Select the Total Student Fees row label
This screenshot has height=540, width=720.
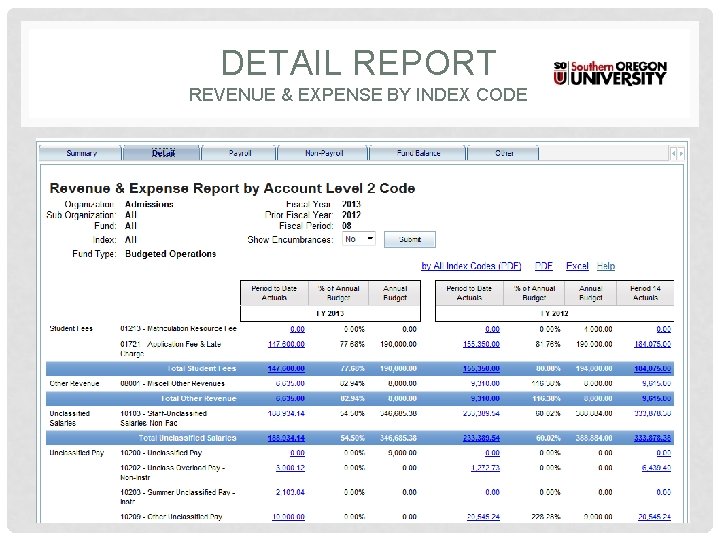coord(202,368)
